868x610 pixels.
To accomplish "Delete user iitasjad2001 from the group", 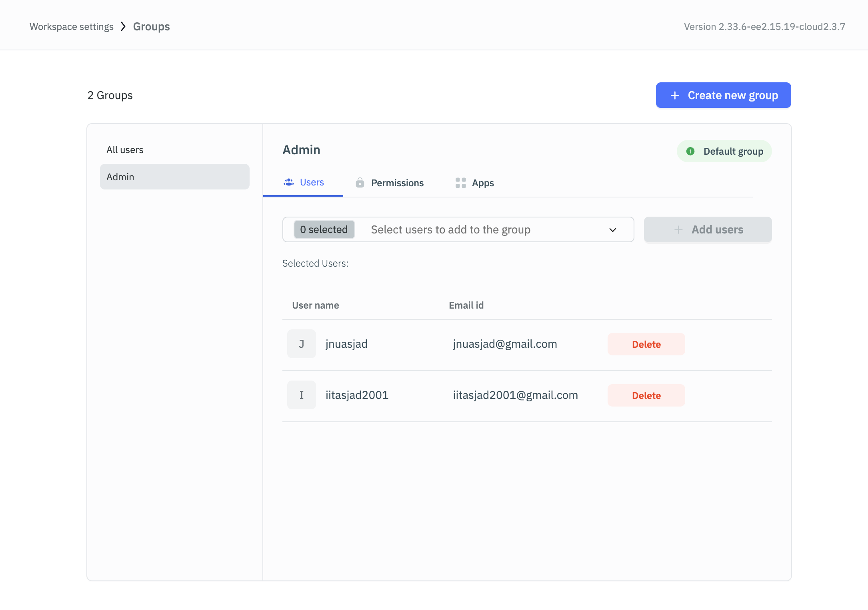I will pos(646,395).
